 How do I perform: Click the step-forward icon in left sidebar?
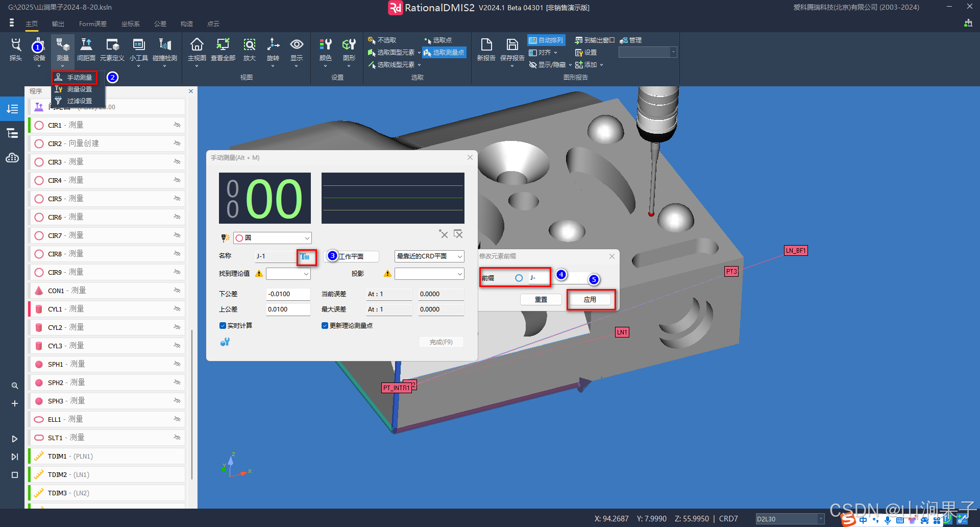[x=15, y=457]
